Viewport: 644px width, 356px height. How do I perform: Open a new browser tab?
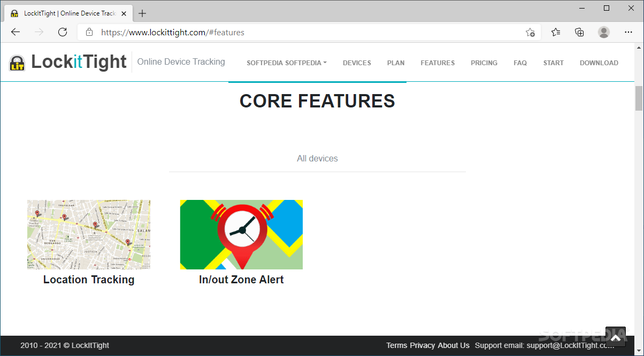[x=142, y=13]
